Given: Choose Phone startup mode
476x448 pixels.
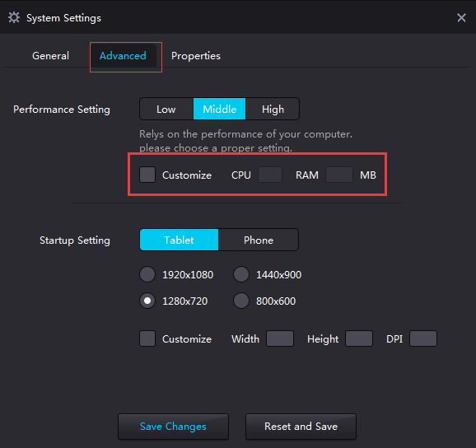Looking at the screenshot, I should (259, 240).
